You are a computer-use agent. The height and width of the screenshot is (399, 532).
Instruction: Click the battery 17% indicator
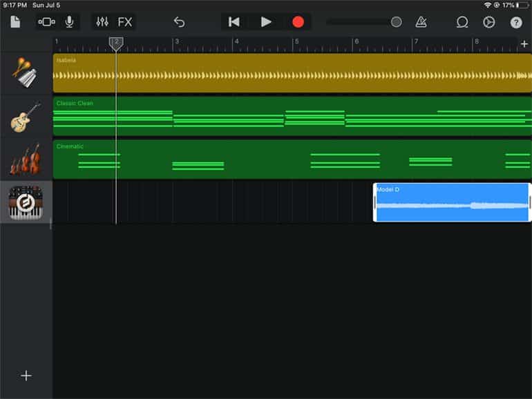515,5
